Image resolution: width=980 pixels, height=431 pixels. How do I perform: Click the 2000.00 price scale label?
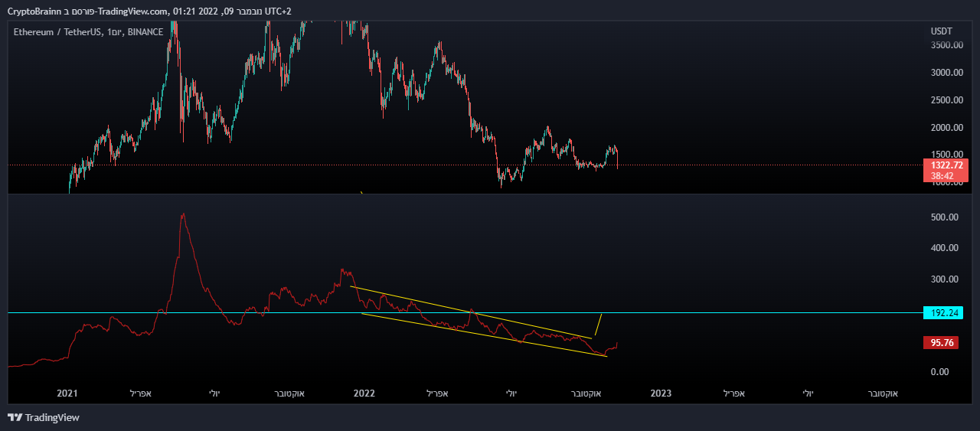point(947,128)
